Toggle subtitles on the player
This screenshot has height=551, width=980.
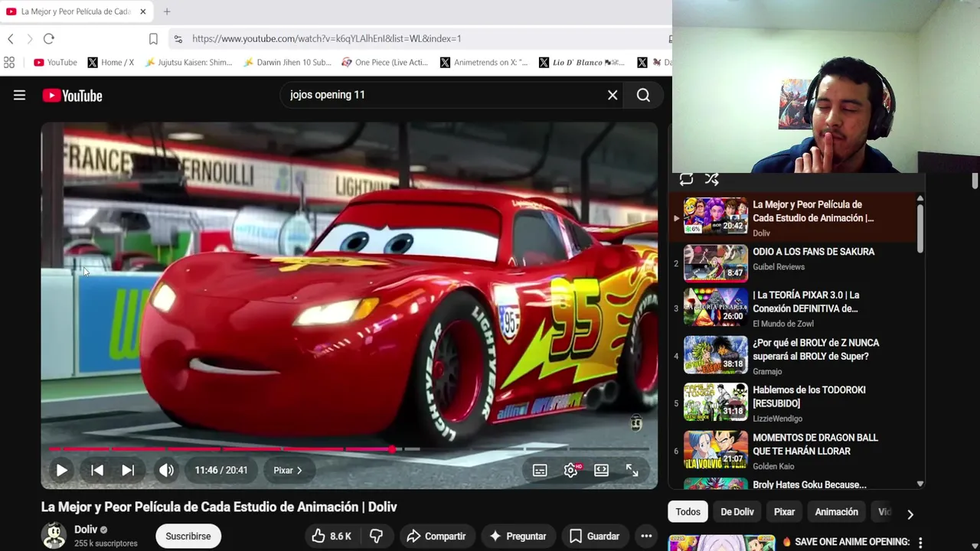click(x=540, y=470)
